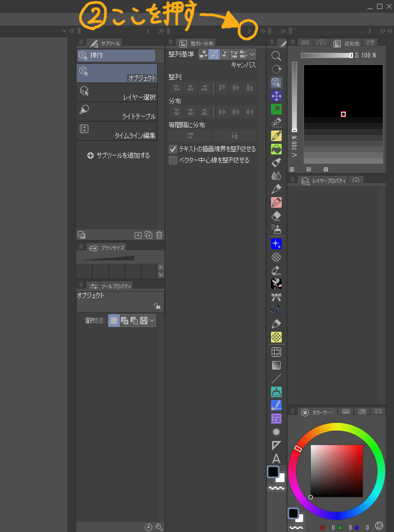The image size is (394, 532).
Task: Select the ribbon bow brush tool
Action: click(x=276, y=297)
